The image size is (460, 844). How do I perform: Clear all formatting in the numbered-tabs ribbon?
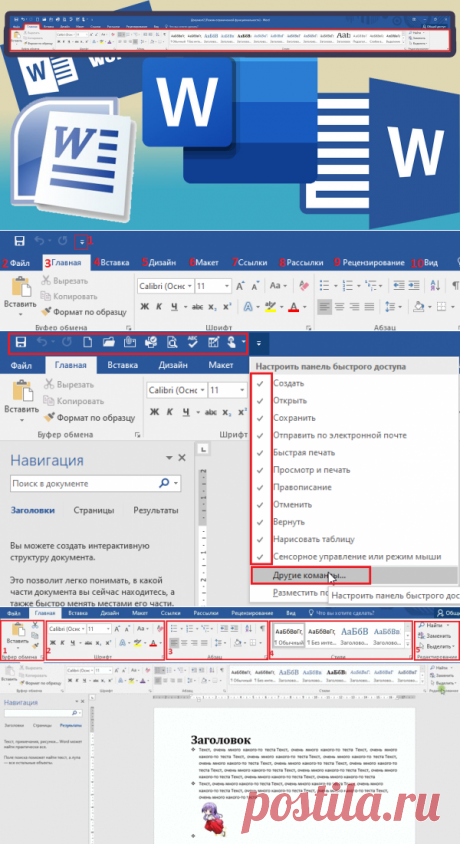click(304, 285)
